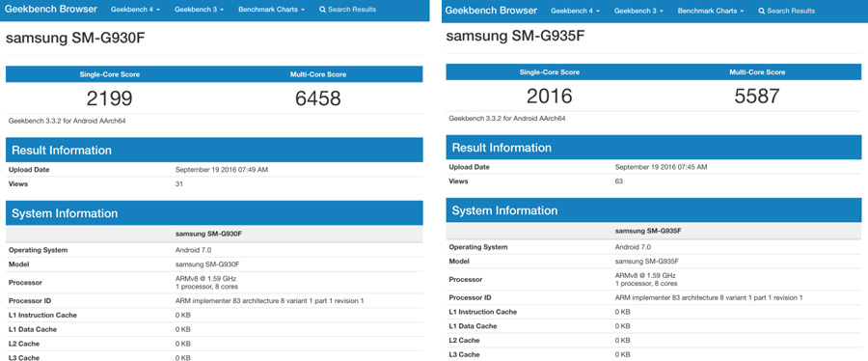Screen dimensions: 868x361
Task: Click bold samsung SM-G930F column header
Action: pyautogui.click(x=208, y=234)
